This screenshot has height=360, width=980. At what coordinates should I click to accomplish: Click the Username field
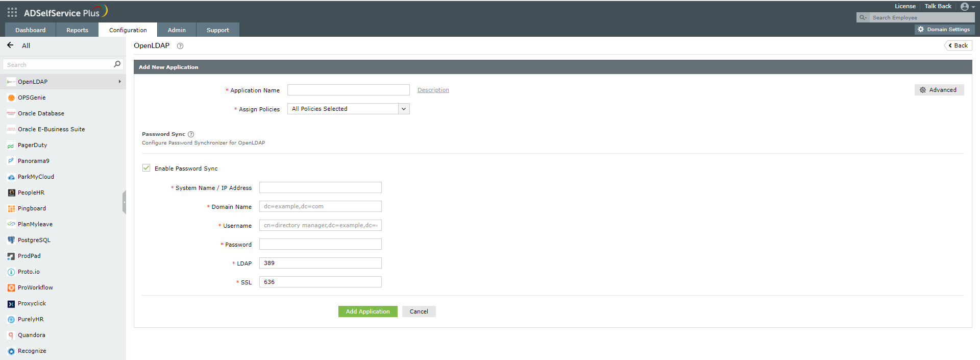click(x=321, y=225)
